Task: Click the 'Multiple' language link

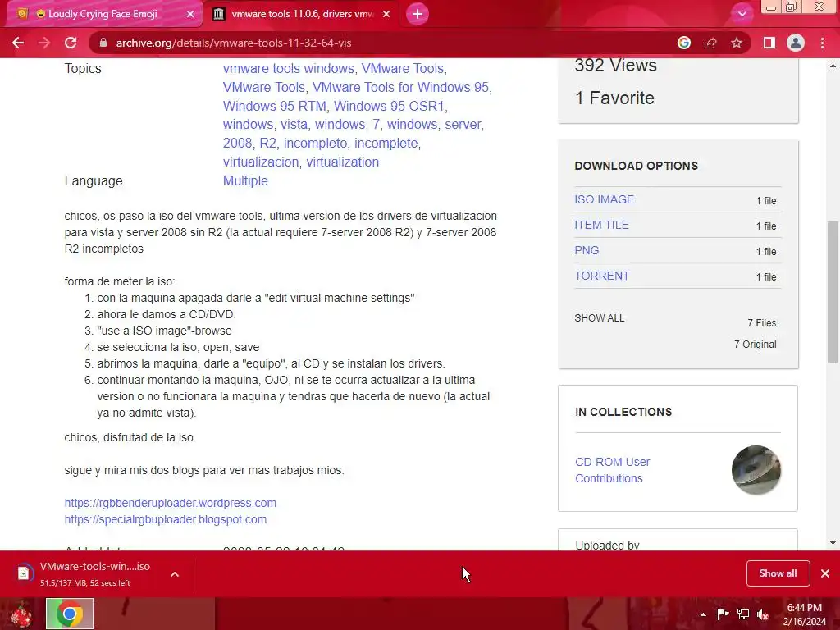Action: point(245,180)
